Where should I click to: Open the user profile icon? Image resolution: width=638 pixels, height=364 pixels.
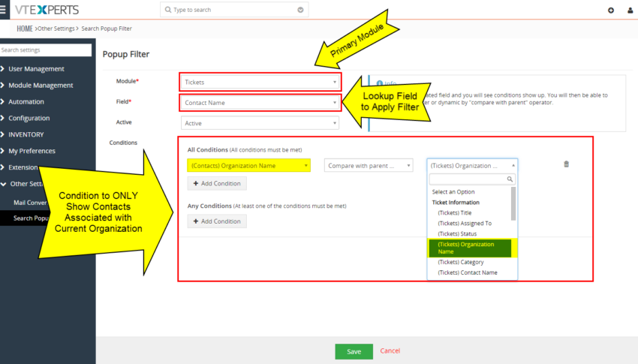(630, 11)
